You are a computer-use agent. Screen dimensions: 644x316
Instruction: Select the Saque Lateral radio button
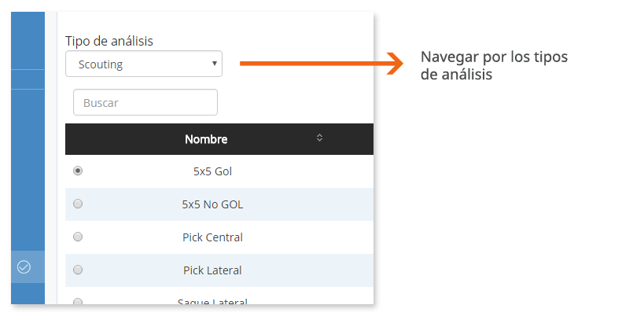[78, 302]
